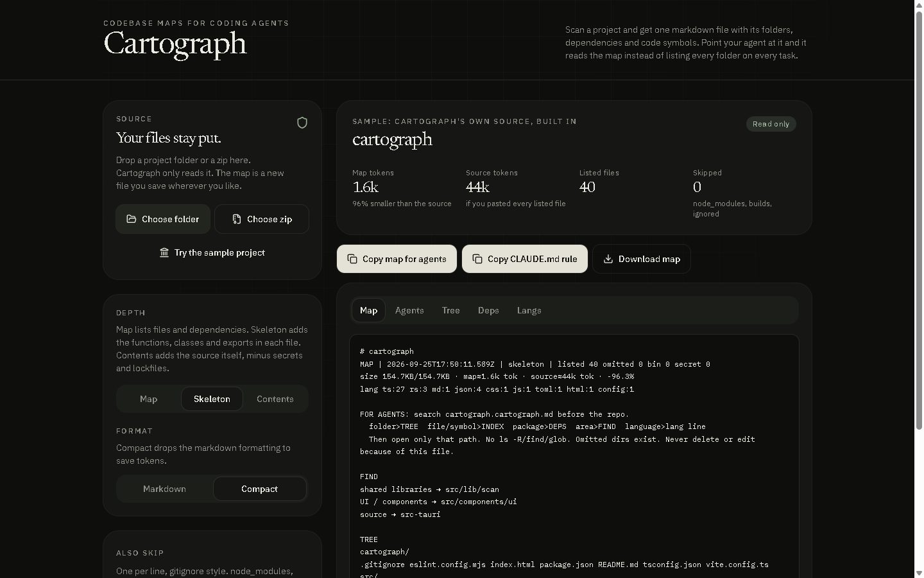Download the map file
The height and width of the screenshot is (578, 924).
click(642, 259)
